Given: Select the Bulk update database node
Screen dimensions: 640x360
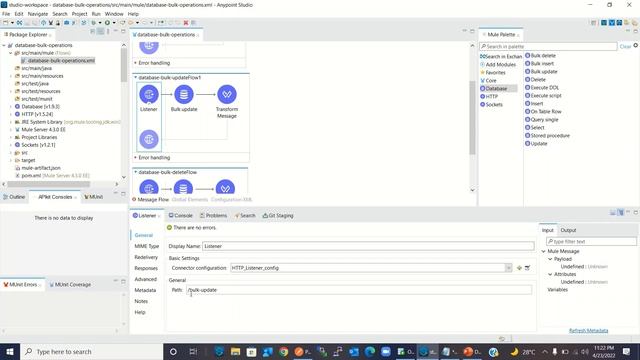Looking at the screenshot, I should tap(184, 95).
